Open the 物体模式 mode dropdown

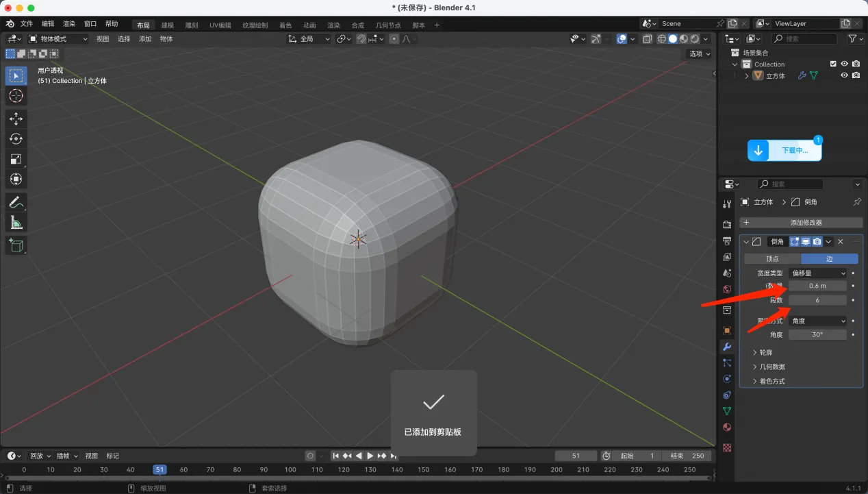(58, 39)
